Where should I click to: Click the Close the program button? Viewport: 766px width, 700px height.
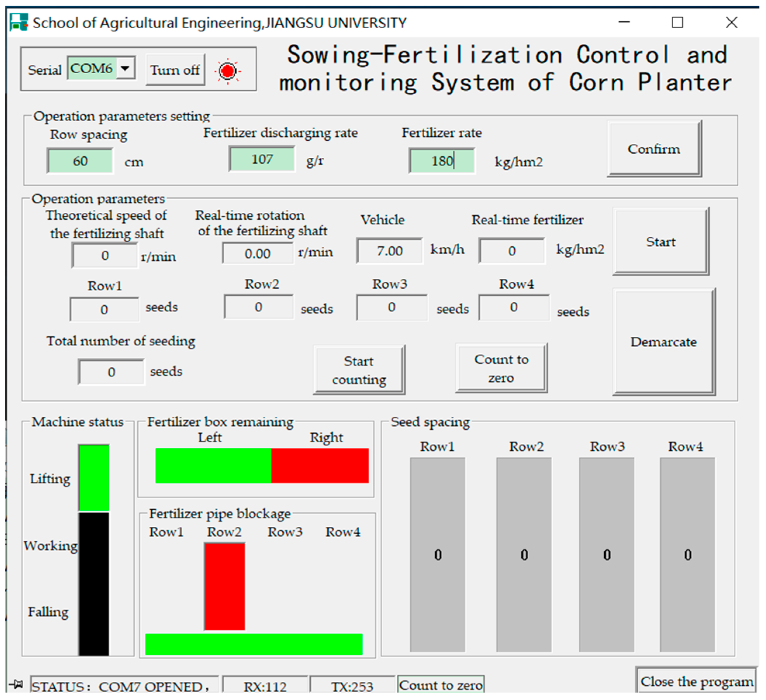coord(696,681)
